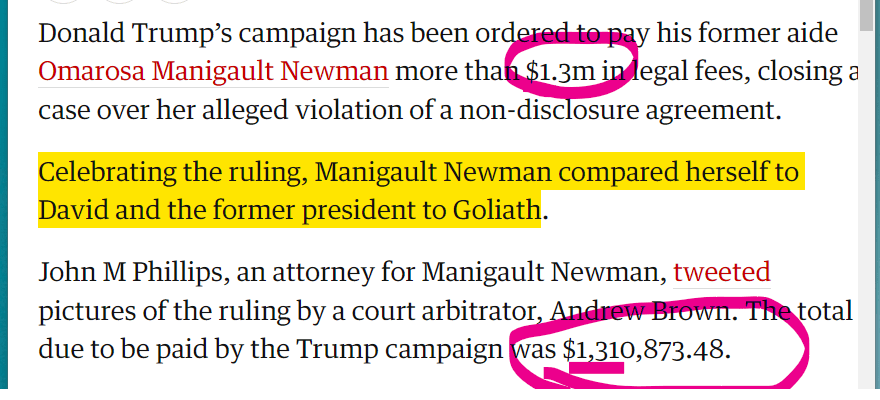This screenshot has height=400, width=880.
Task: Click "Donald Trump's" at the article start
Action: click(126, 33)
